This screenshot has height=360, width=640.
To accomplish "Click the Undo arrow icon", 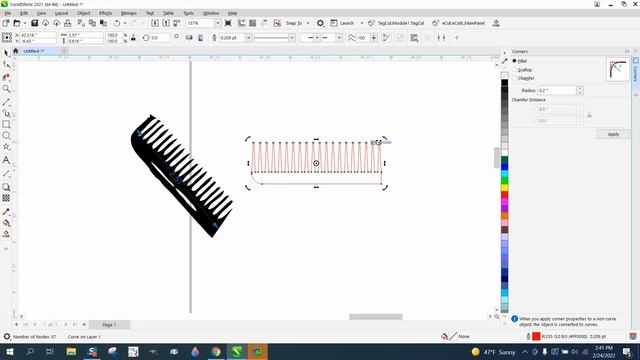I will (x=117, y=23).
